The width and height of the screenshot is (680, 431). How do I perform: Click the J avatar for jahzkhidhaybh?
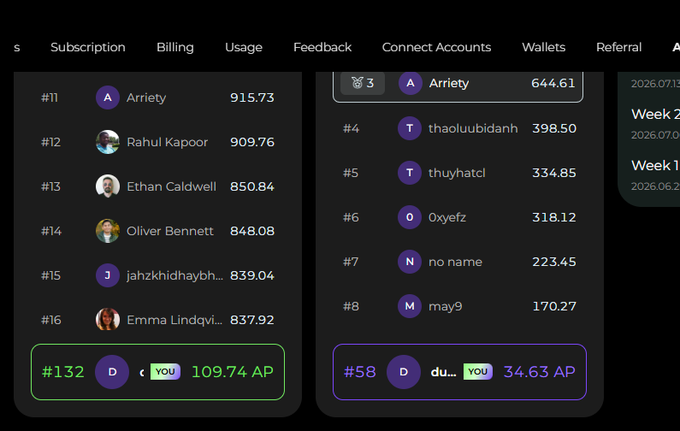[108, 275]
